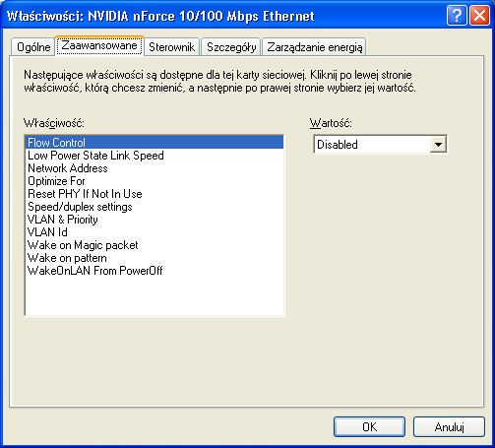Select the Zaawansowane tab
495x448 pixels.
99,45
